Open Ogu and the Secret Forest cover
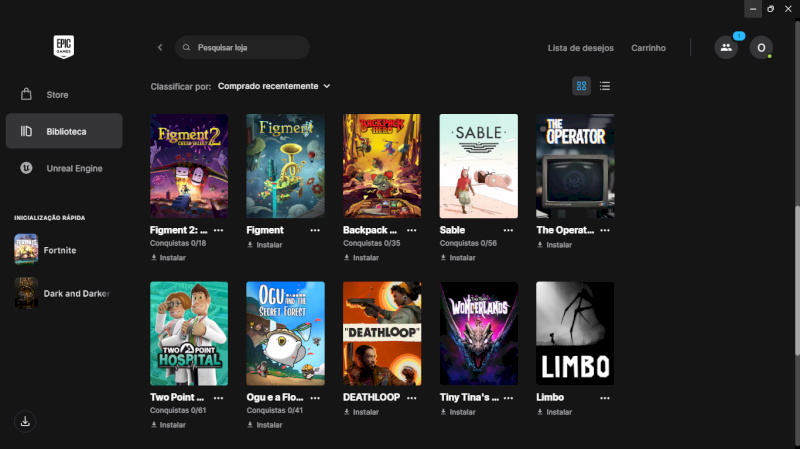 point(285,333)
